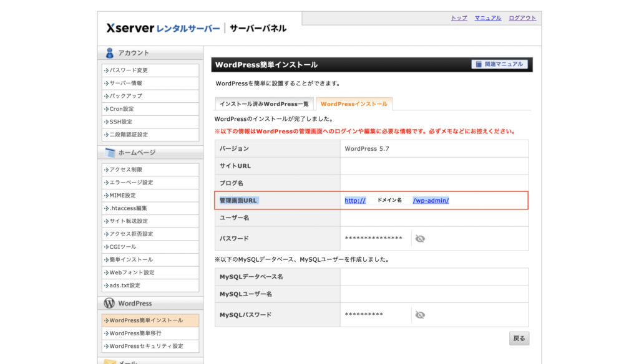The width and height of the screenshot is (639, 364).
Task: Select the WordPressインストール tab
Action: 354,104
